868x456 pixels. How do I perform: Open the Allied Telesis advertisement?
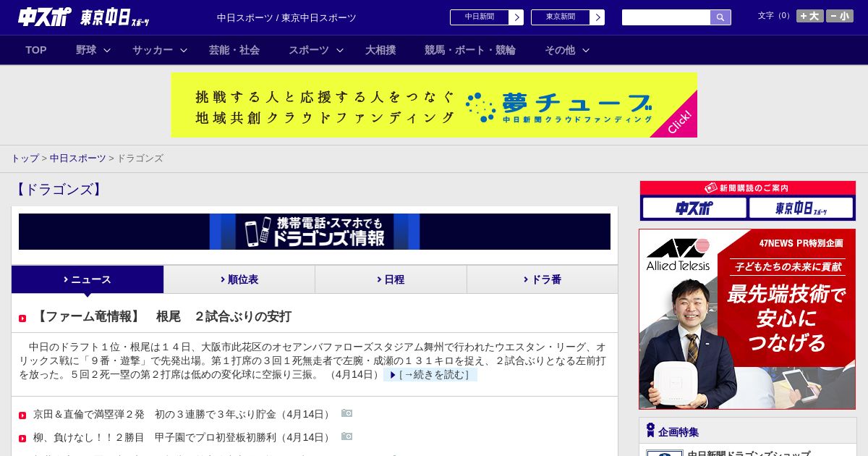747,319
